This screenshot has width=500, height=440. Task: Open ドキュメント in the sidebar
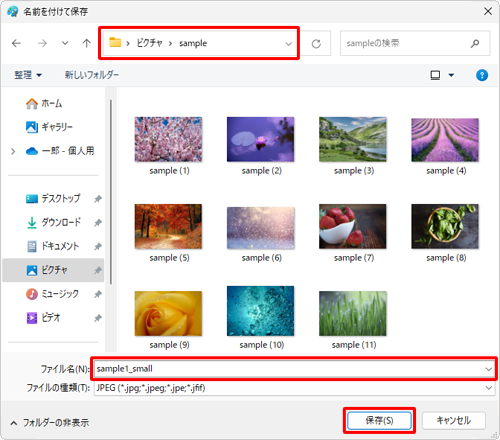click(53, 246)
